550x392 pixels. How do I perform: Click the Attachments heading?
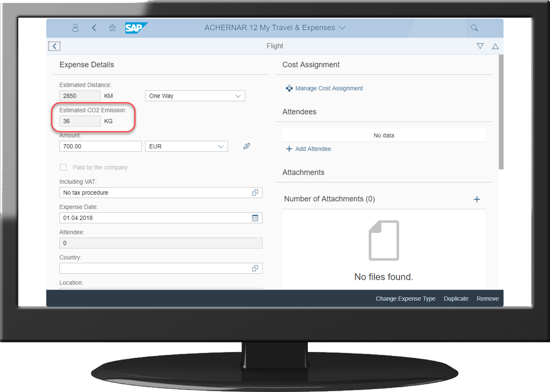point(303,172)
